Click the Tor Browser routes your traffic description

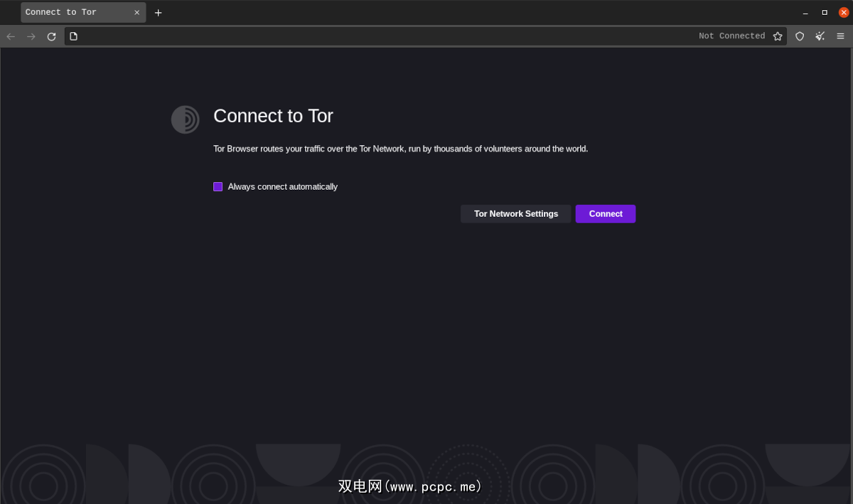click(401, 149)
